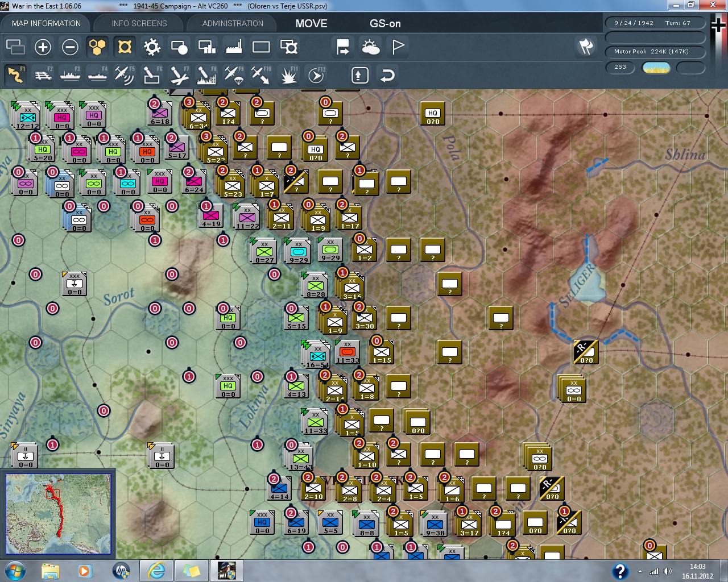728x582 pixels.
Task: Select the F3 naval transport ship icon
Action: [x=70, y=75]
